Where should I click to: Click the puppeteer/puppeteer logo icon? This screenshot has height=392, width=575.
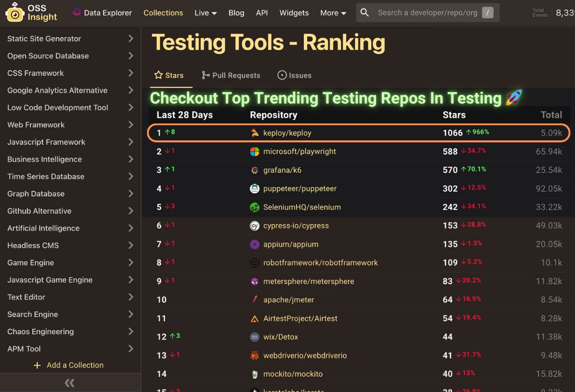point(255,189)
